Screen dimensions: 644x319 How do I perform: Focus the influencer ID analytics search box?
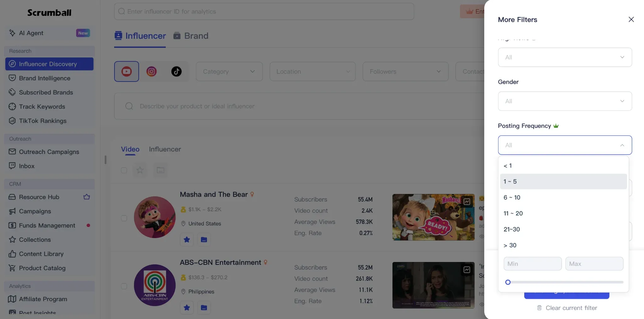coord(264,12)
